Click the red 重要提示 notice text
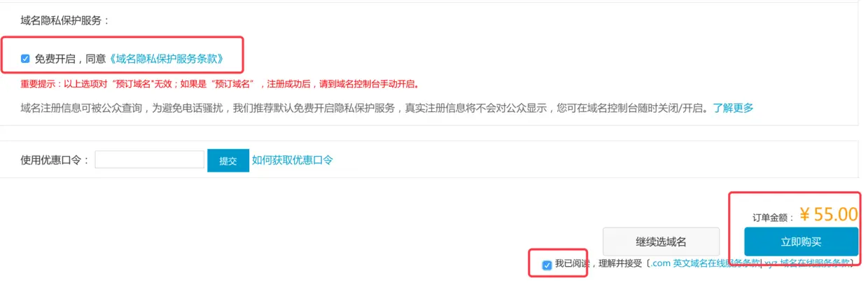Viewport: 868px width, 285px height. [x=220, y=84]
